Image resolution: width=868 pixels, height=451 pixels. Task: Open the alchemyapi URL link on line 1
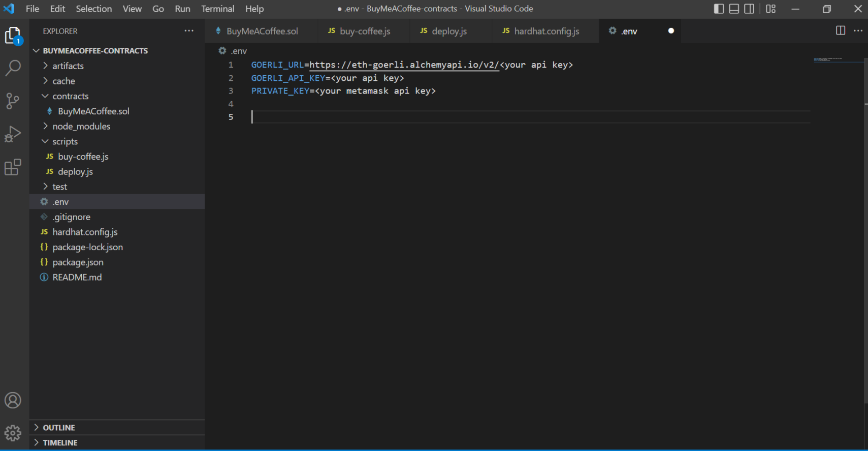404,65
